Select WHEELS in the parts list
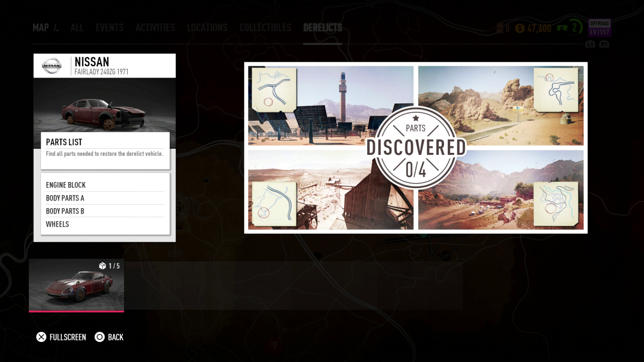 coord(105,224)
